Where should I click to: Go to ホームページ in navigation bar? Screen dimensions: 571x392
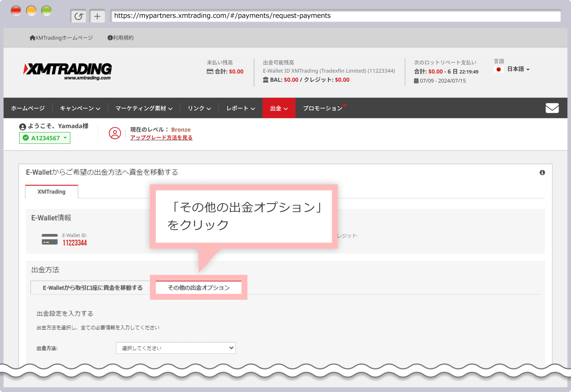tap(28, 108)
